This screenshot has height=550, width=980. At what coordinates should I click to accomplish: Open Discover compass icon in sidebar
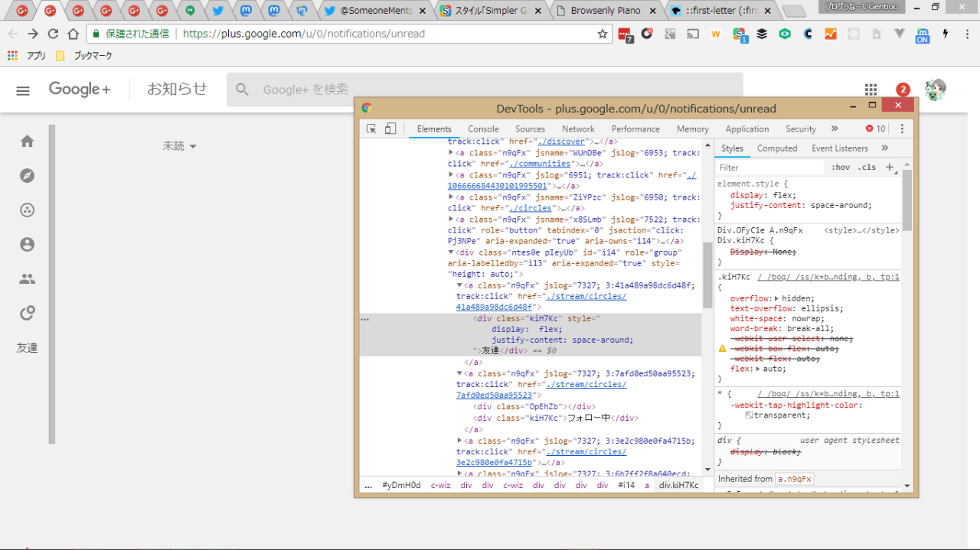point(28,176)
